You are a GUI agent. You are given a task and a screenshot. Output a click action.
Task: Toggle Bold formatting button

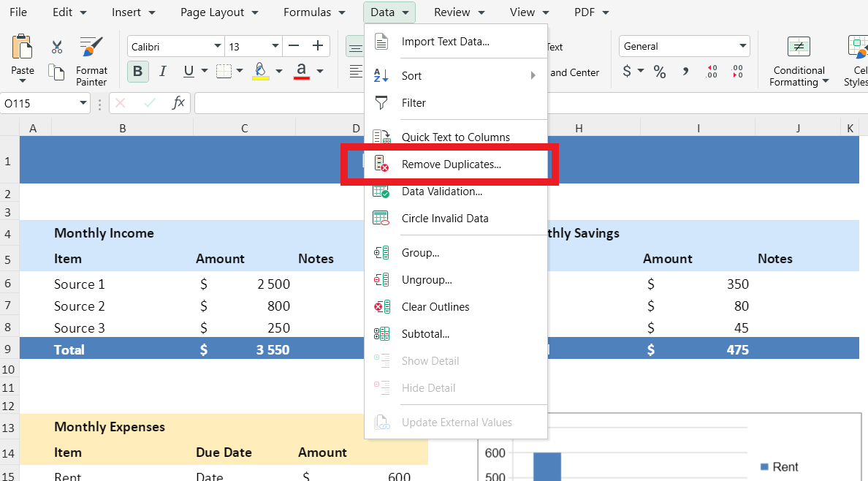[x=137, y=71]
